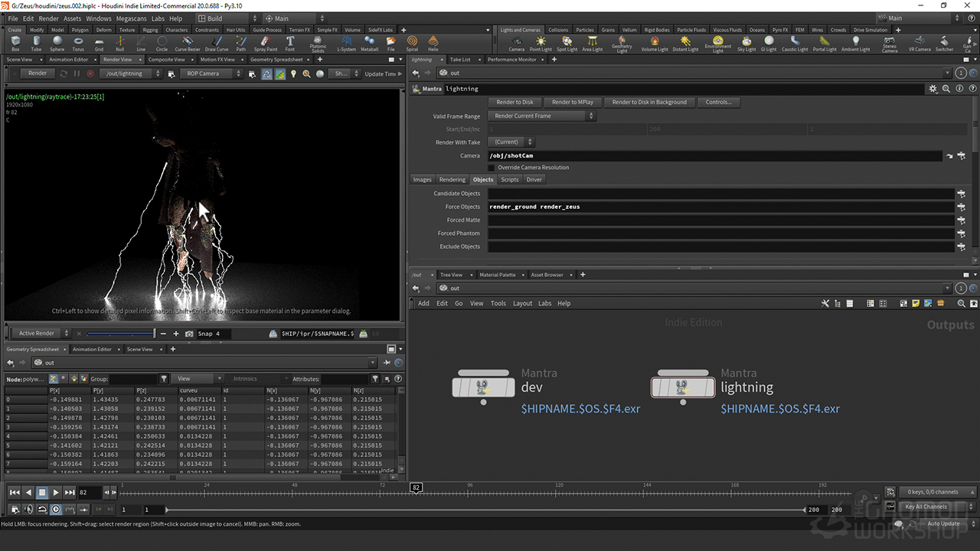This screenshot has width=980, height=551.
Task: Click Render to Disk button
Action: pos(514,102)
